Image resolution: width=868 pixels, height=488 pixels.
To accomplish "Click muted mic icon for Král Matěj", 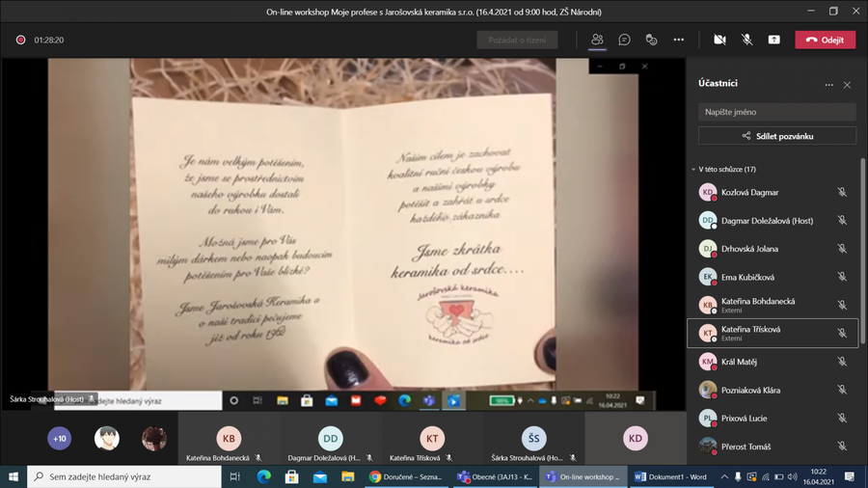I will tap(842, 362).
